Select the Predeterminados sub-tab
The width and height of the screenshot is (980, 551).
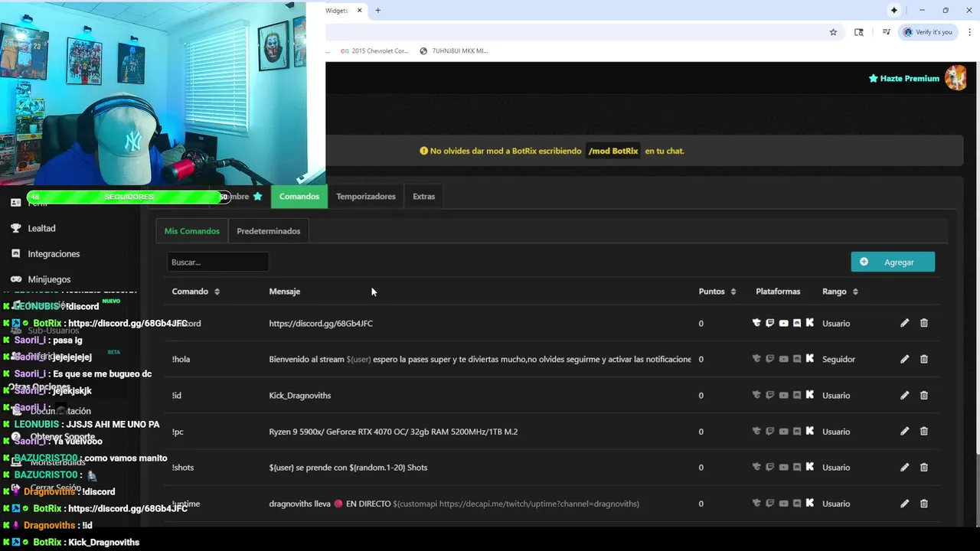tap(269, 231)
